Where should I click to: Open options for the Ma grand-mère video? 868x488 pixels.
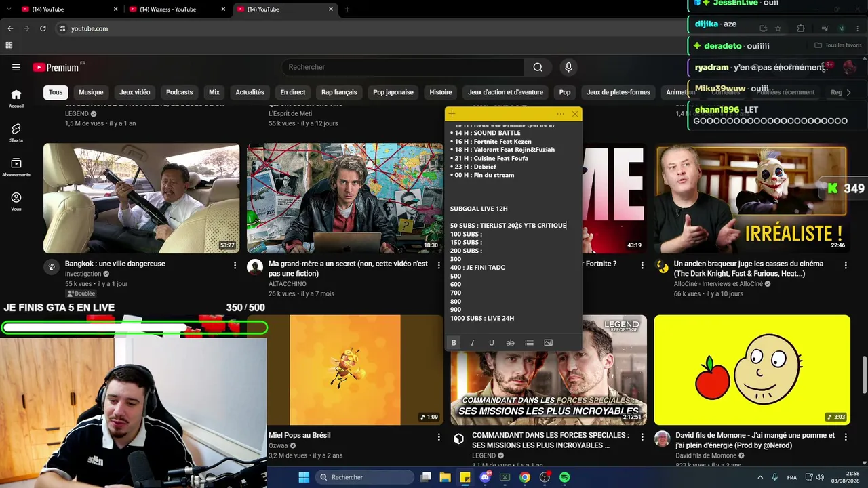438,265
